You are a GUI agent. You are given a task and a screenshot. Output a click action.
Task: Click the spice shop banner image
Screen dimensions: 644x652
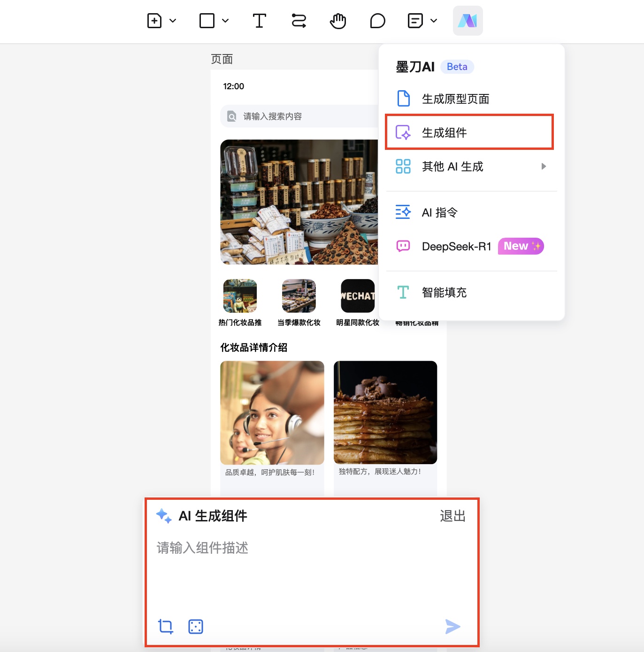[x=299, y=202]
